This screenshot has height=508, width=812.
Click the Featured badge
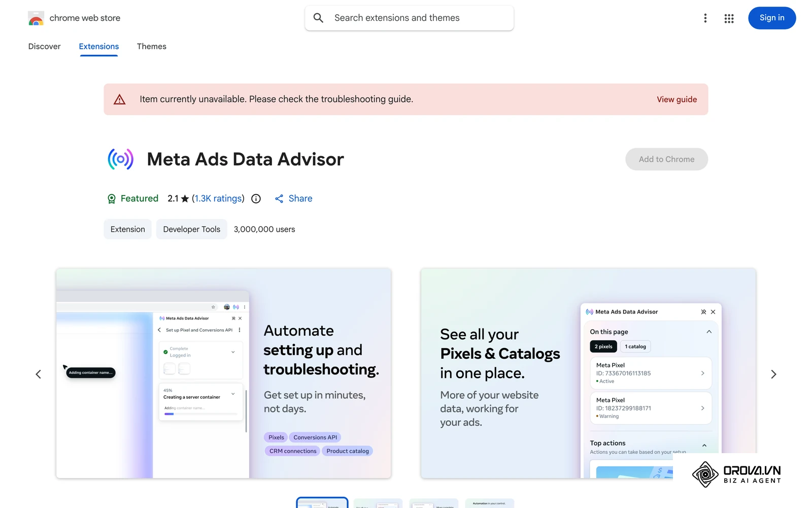click(x=132, y=199)
